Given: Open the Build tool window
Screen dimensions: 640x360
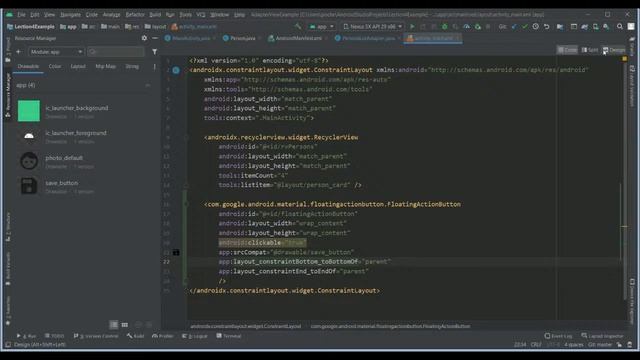Looking at the screenshot, I should click(x=136, y=336).
